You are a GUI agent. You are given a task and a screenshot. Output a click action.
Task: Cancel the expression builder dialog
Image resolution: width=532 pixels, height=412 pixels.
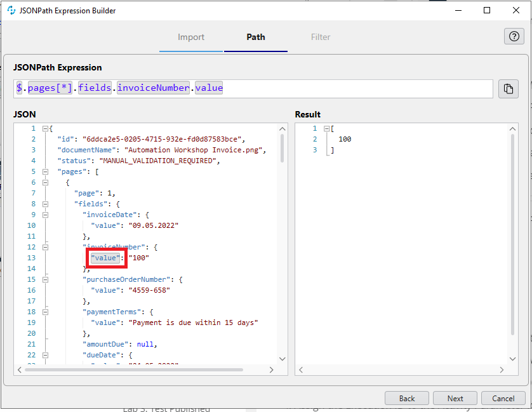(503, 398)
